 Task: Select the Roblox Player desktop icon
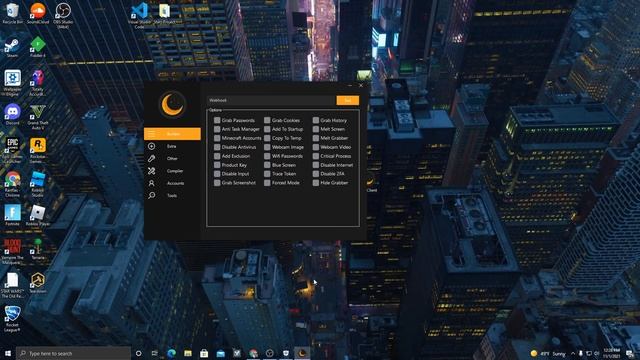pos(38,216)
